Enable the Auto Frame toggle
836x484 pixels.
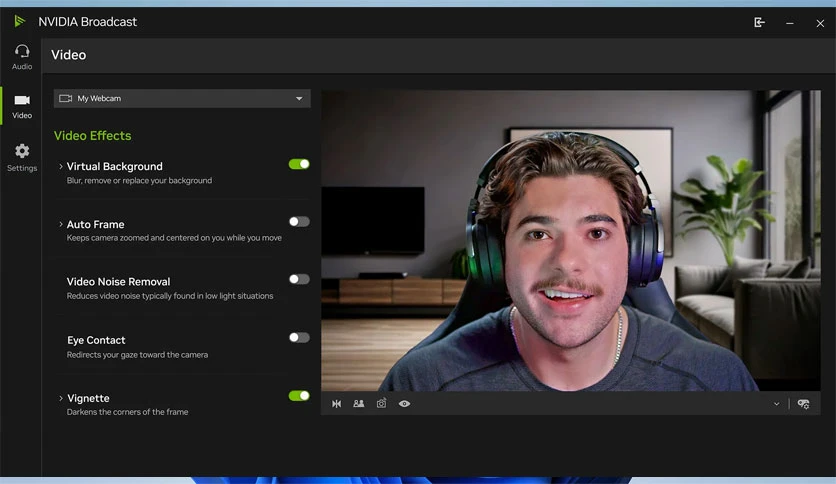[x=299, y=222]
